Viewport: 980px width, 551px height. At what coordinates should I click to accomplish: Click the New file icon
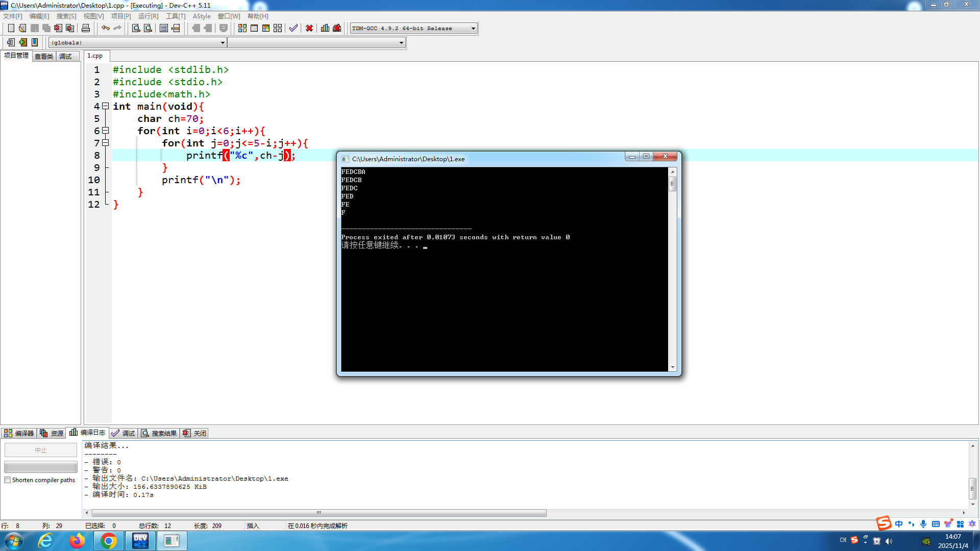click(x=11, y=28)
